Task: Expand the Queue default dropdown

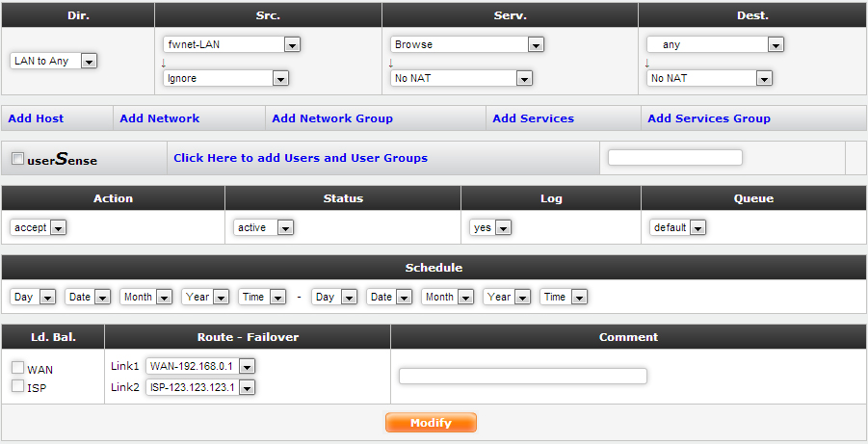Action: click(x=678, y=227)
